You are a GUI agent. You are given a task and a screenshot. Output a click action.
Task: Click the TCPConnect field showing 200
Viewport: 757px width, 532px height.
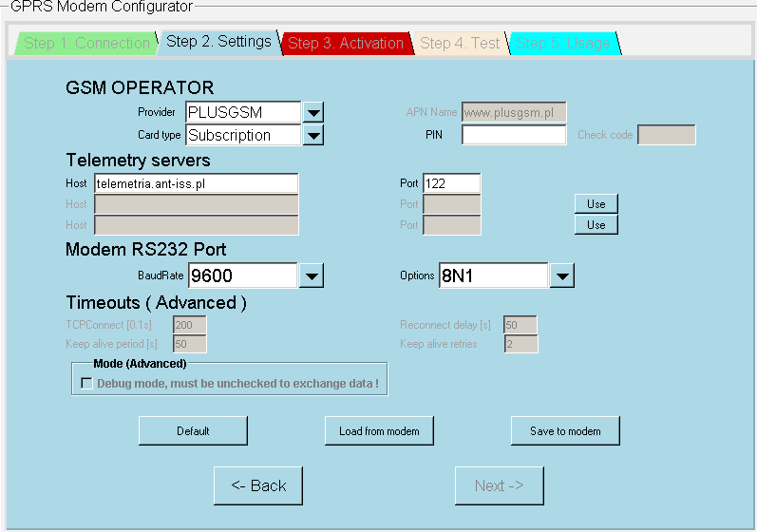pyautogui.click(x=189, y=325)
